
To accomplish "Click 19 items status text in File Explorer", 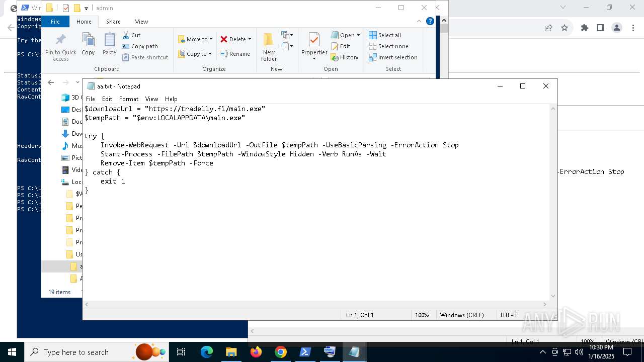I will point(59,292).
